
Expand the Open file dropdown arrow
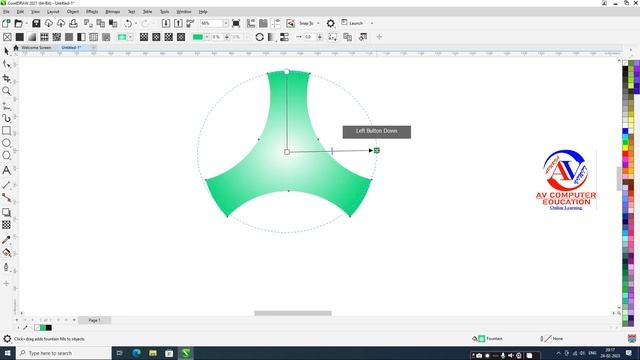pyautogui.click(x=26, y=23)
